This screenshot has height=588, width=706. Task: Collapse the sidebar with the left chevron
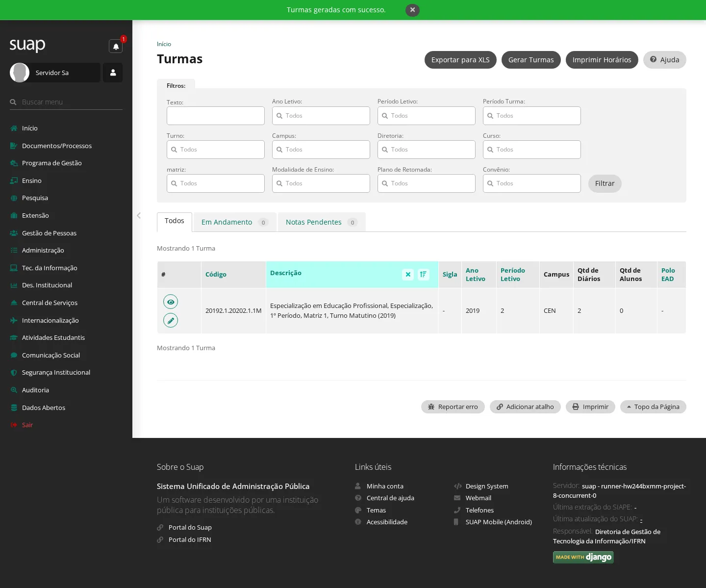[x=139, y=215]
